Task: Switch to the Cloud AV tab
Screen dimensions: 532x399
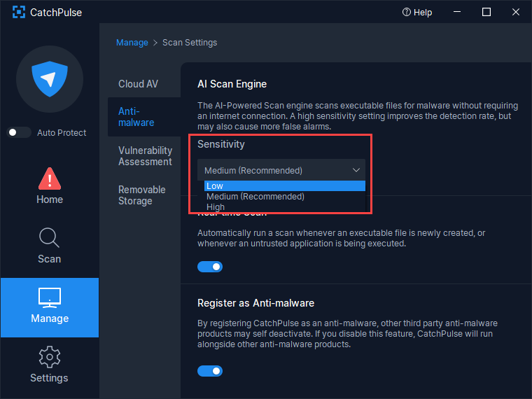Action: pyautogui.click(x=138, y=84)
